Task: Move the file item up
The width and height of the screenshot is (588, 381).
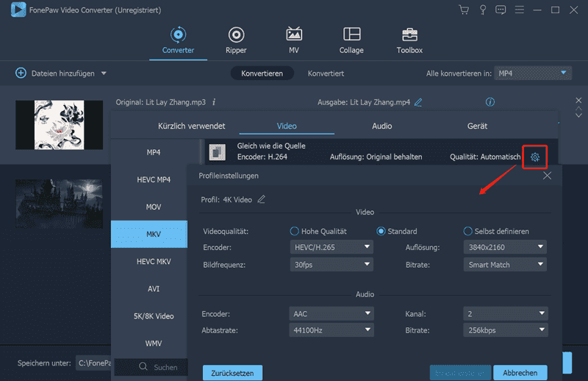Action: pyautogui.click(x=578, y=108)
